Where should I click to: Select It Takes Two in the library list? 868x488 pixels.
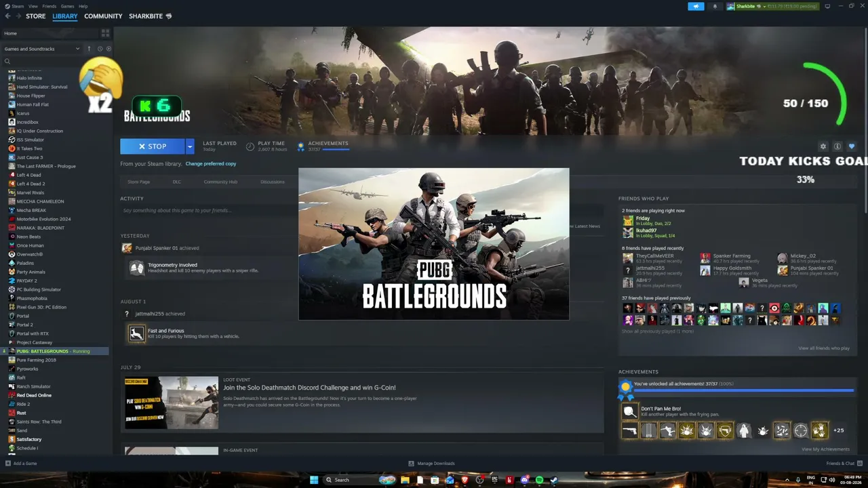29,148
